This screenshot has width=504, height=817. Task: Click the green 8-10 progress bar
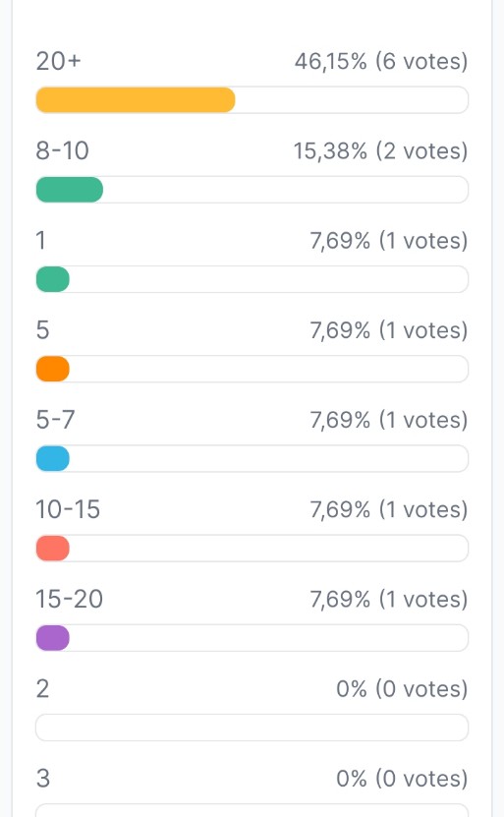coord(69,190)
